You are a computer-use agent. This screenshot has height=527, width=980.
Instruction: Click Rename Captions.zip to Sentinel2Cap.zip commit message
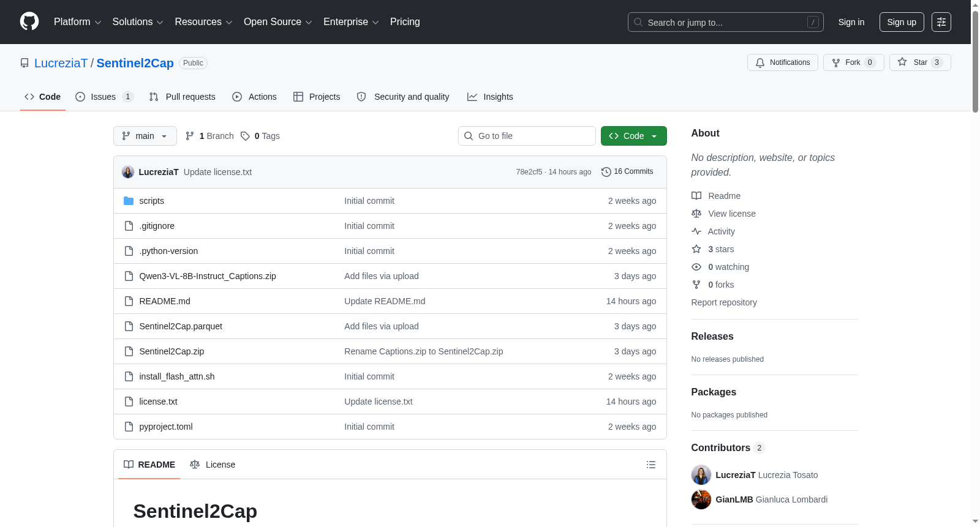424,351
